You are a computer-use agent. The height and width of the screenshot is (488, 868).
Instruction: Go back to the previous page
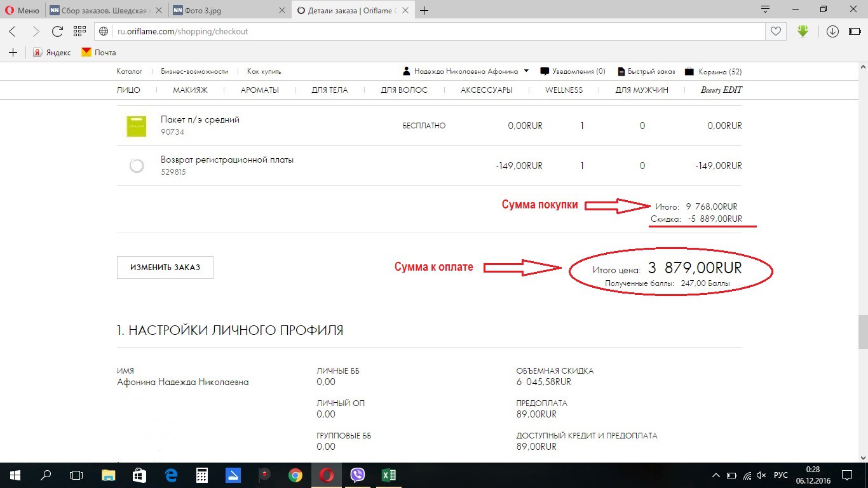pos(13,31)
